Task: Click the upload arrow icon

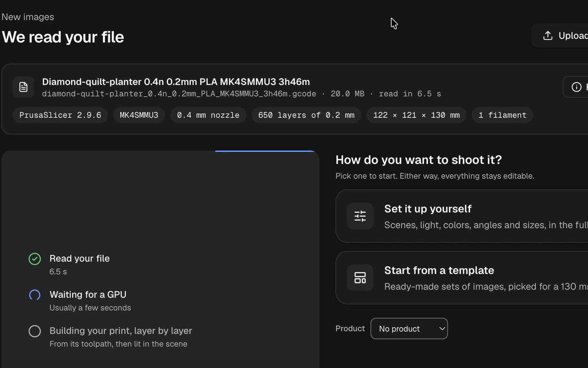Action: pos(548,36)
